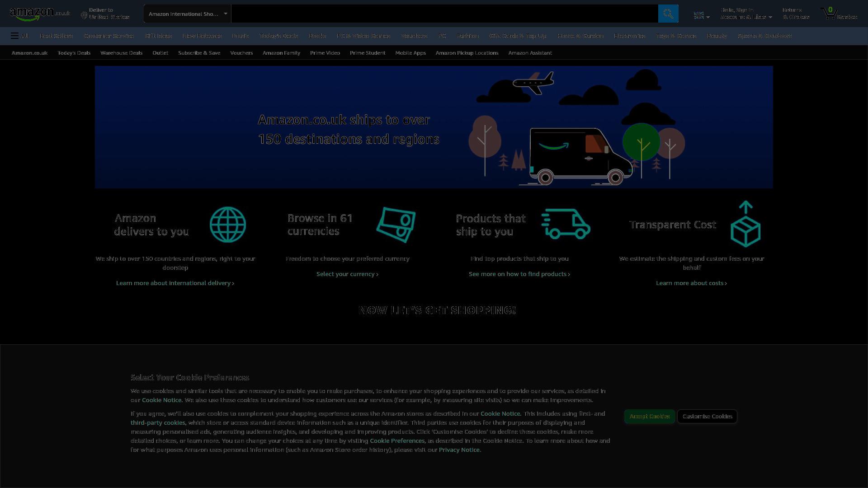Viewport: 868px width, 488px height.
Task: Click inside the main search text field
Action: (444, 14)
